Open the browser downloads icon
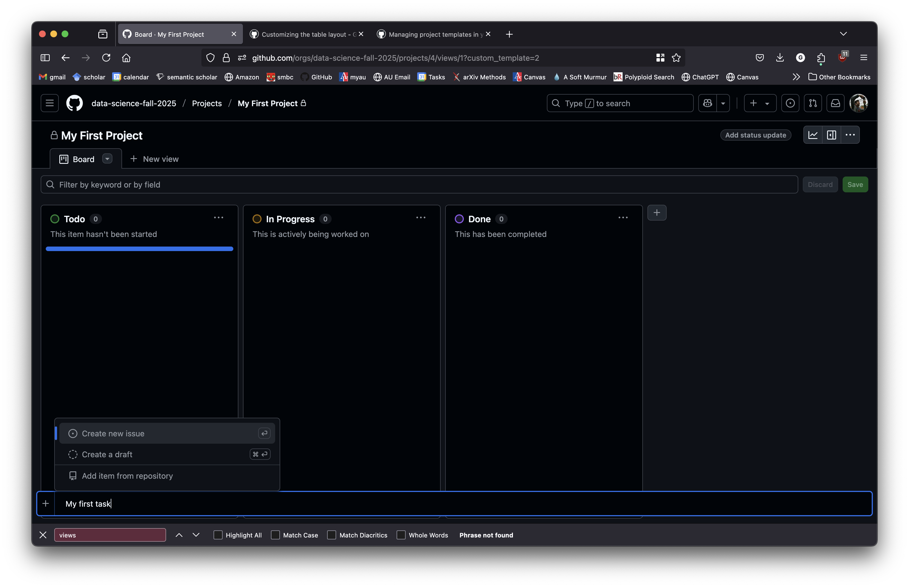Image resolution: width=909 pixels, height=588 pixels. tap(780, 58)
